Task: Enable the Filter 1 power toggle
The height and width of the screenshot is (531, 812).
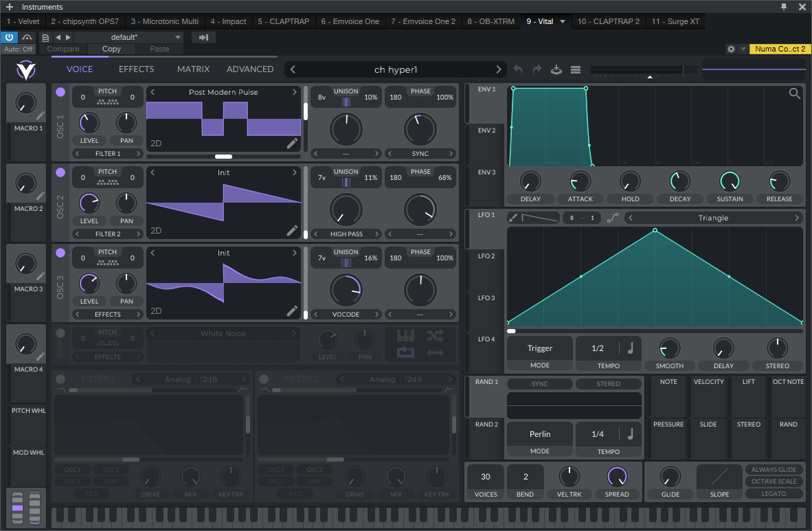Action: click(60, 379)
